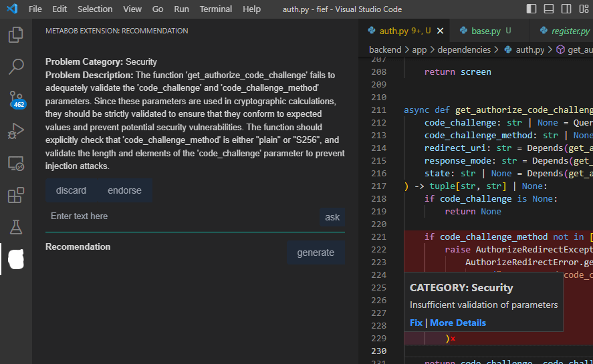Select the Metabob extension icon

pos(16,259)
